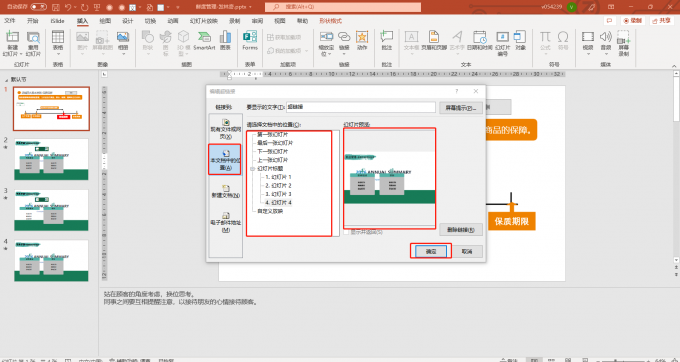Click the Forms icon in ribbon
The height and width of the screenshot is (362, 680).
point(250,37)
